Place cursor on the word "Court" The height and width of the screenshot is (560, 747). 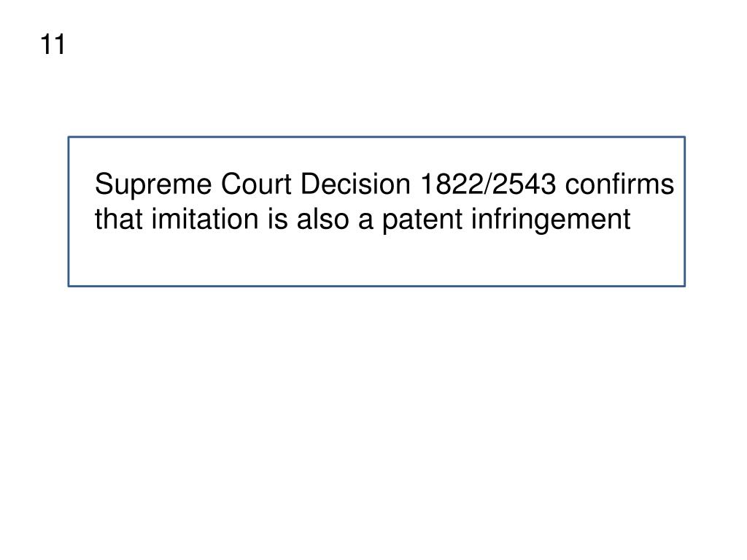[256, 183]
